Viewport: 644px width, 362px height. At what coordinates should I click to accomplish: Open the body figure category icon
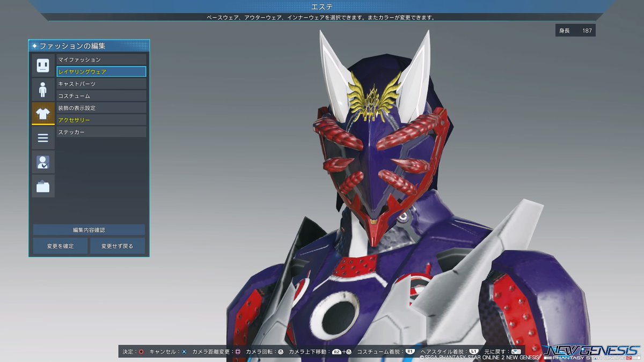pyautogui.click(x=43, y=89)
